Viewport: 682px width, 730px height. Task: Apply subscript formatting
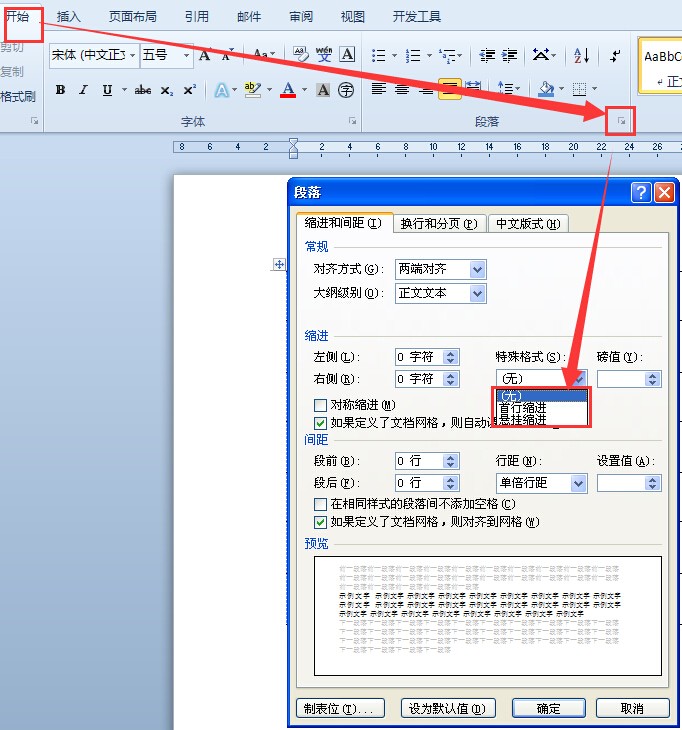coord(167,90)
